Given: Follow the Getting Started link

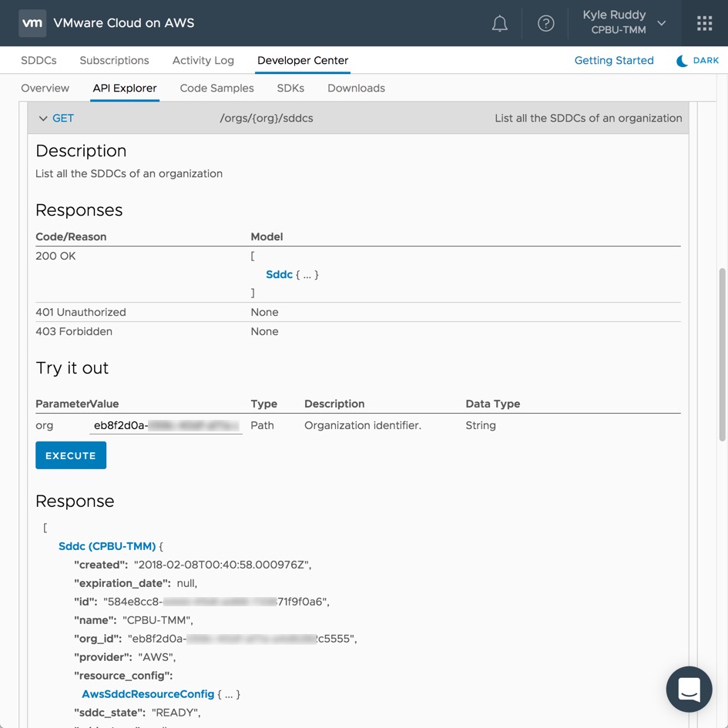Looking at the screenshot, I should click(614, 61).
